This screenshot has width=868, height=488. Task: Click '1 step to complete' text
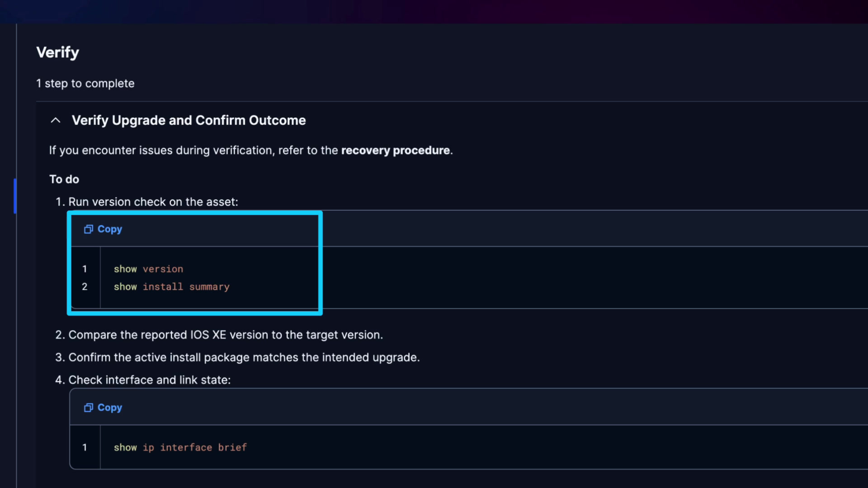tap(85, 84)
